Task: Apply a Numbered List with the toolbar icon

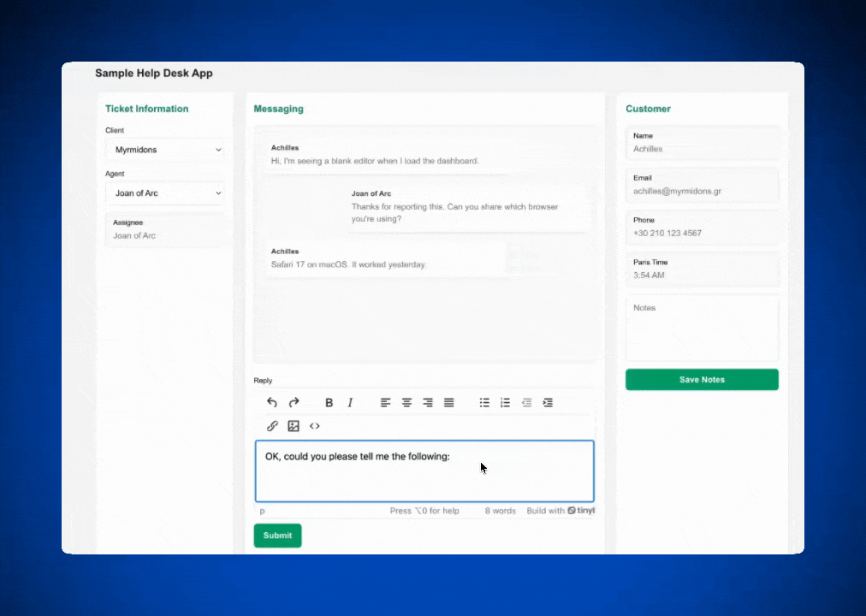Action: point(505,402)
